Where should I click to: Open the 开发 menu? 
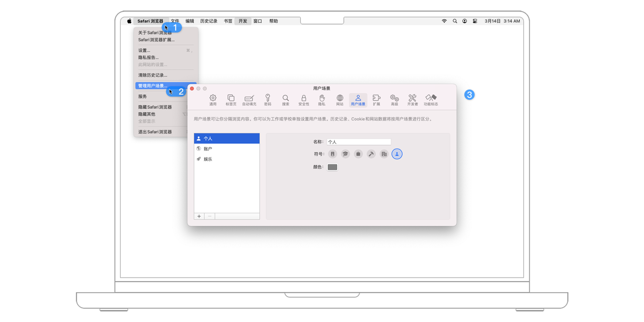[243, 21]
